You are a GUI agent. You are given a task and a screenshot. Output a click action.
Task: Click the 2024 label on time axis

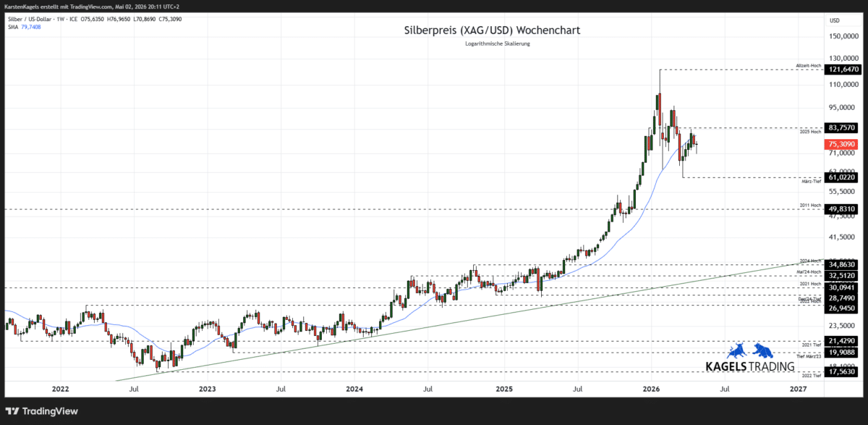[x=354, y=389]
